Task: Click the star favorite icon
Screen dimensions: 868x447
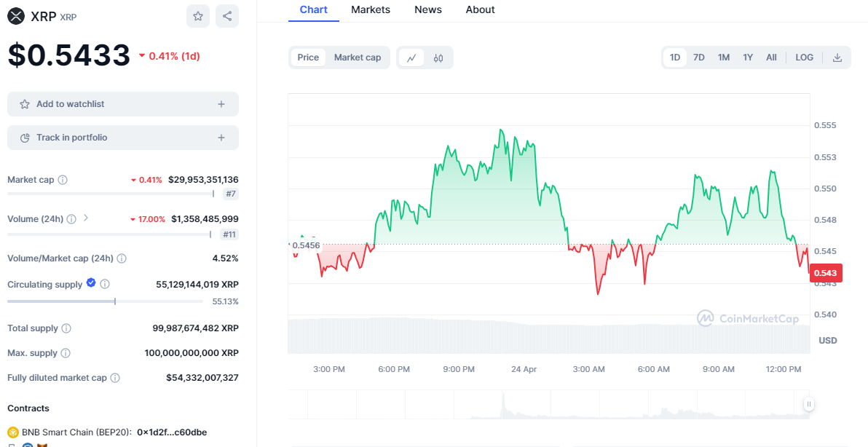Action: [198, 16]
